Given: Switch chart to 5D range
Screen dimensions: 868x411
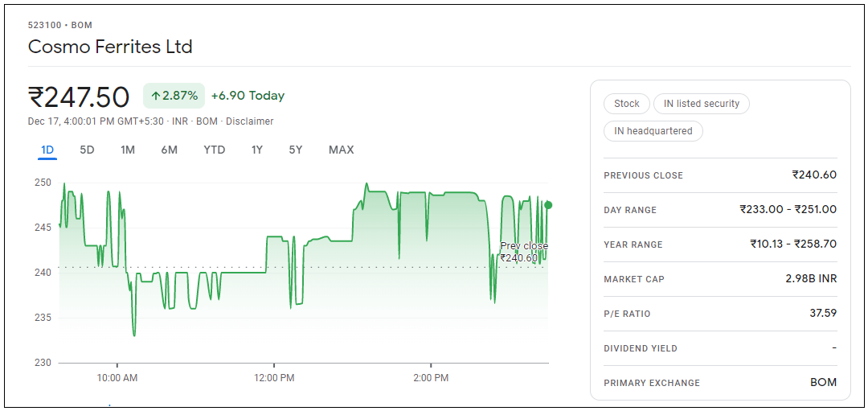Looking at the screenshot, I should click(87, 150).
